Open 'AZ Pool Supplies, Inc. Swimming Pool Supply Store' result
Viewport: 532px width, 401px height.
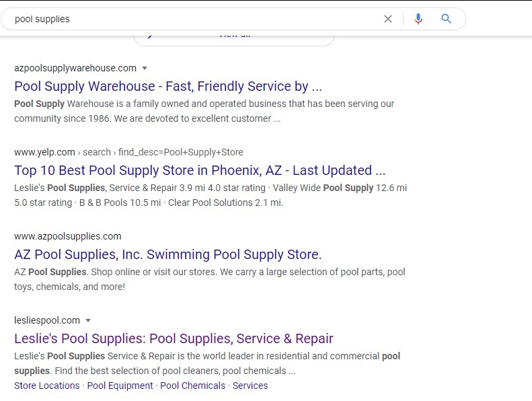click(168, 254)
